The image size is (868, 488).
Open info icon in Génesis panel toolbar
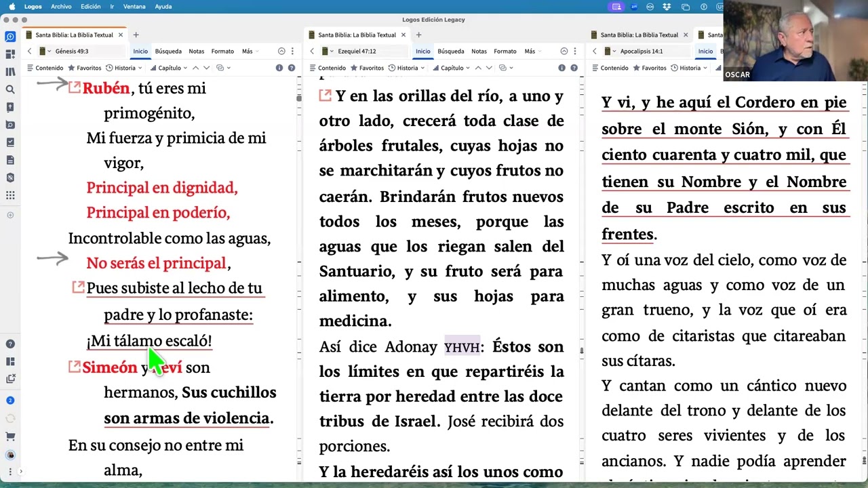(x=279, y=68)
